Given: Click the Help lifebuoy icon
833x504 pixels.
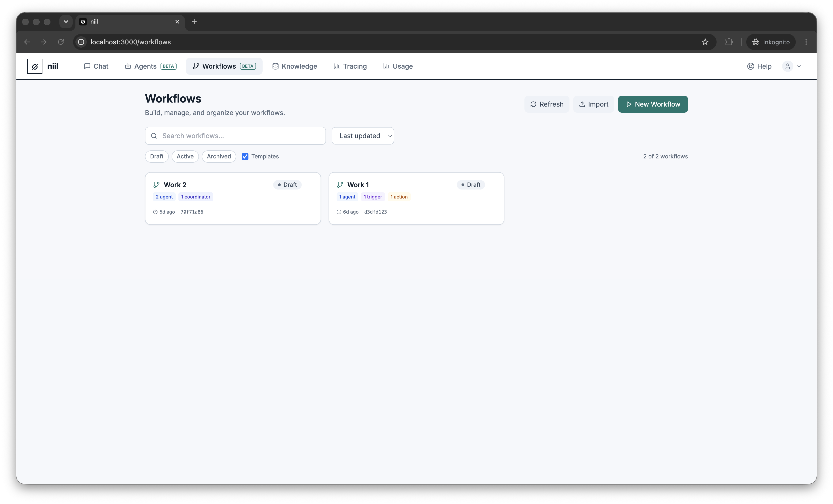Looking at the screenshot, I should 751,66.
